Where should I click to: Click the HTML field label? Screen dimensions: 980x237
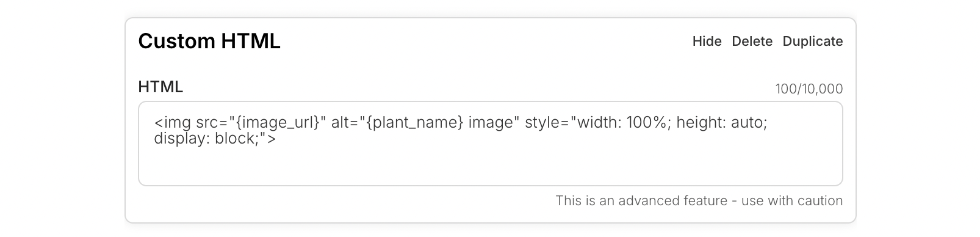[160, 87]
